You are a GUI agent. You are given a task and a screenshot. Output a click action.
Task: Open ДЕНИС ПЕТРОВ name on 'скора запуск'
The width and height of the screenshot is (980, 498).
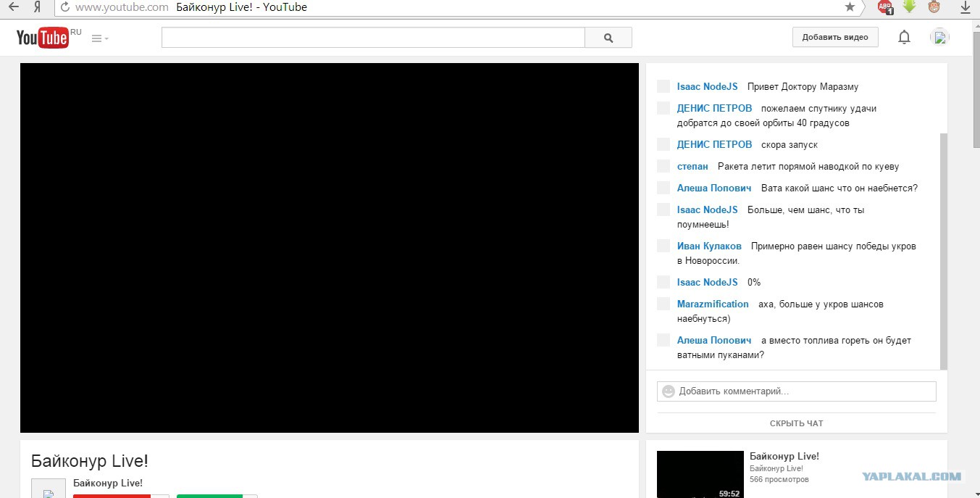[x=715, y=144]
